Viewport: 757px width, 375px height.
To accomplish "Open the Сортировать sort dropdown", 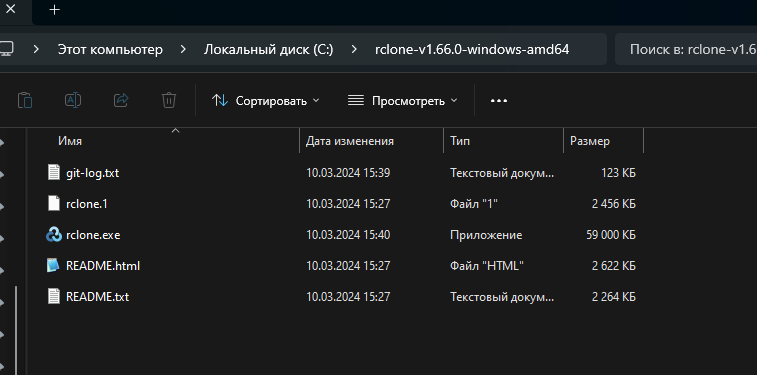I will click(x=266, y=100).
